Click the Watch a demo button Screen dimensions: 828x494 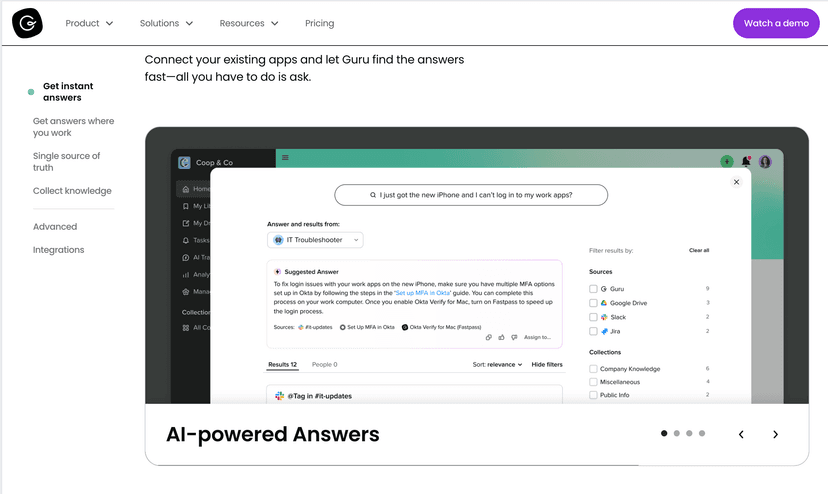(x=776, y=23)
